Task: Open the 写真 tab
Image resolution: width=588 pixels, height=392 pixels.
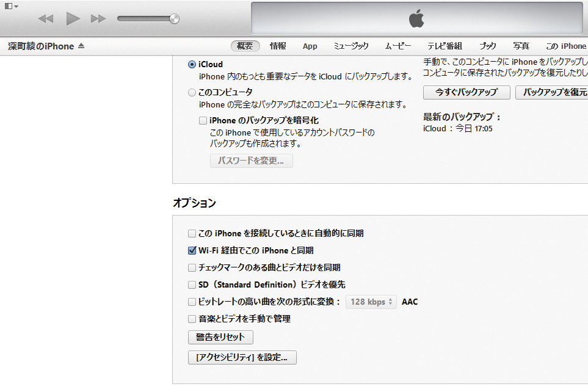Action: tap(521, 46)
